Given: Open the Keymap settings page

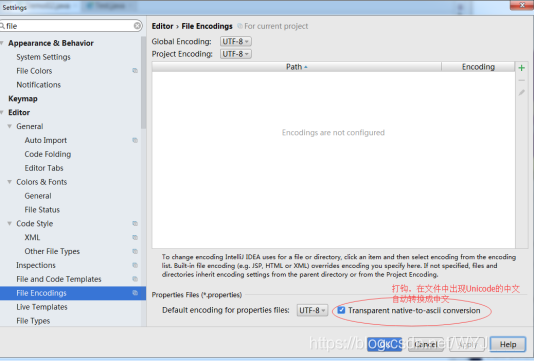Looking at the screenshot, I should (x=23, y=99).
